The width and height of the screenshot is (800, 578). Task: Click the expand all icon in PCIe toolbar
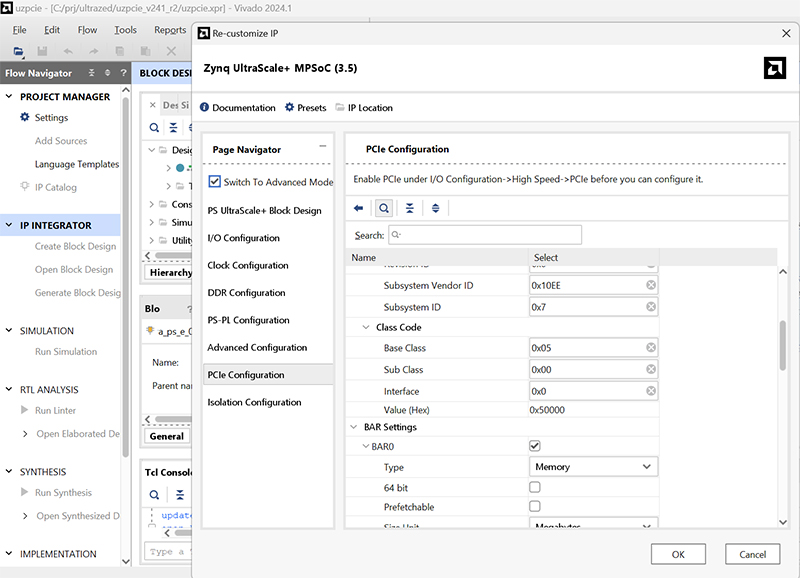tap(435, 208)
